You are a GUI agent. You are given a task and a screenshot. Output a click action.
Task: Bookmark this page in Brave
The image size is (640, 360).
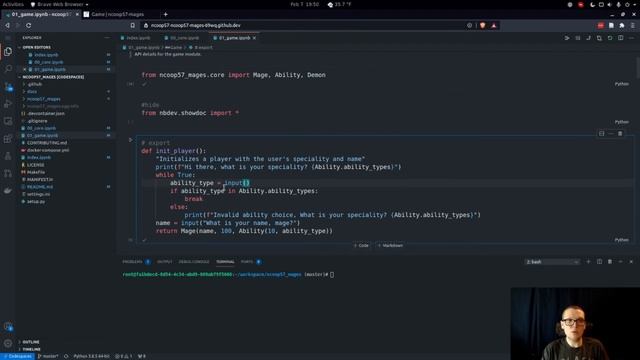click(x=133, y=25)
